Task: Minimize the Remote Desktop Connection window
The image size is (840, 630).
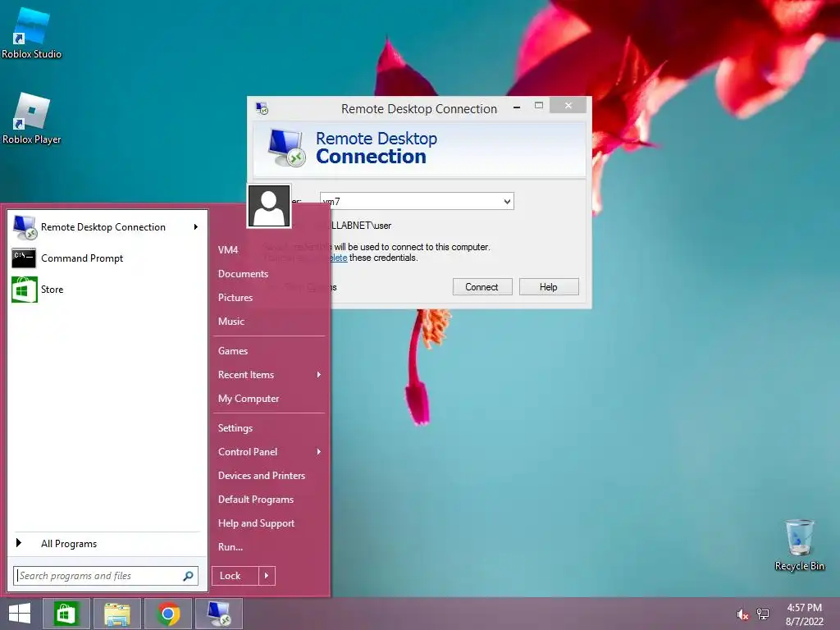Action: pos(517,107)
